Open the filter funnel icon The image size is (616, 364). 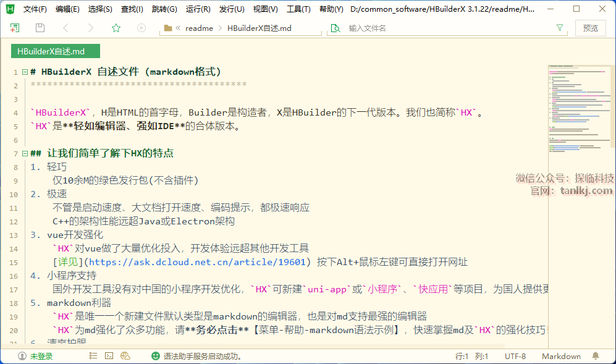(x=560, y=28)
